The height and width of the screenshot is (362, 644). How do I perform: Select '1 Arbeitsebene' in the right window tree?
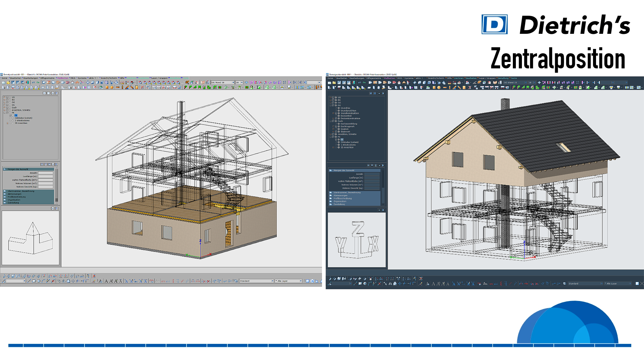348,145
